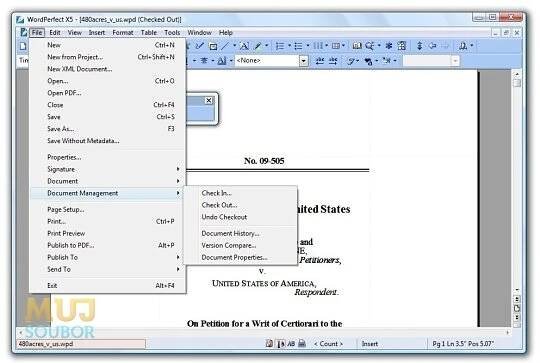Click the document icon left of File menu
Viewport: 540px width, 363px height.
coord(23,33)
